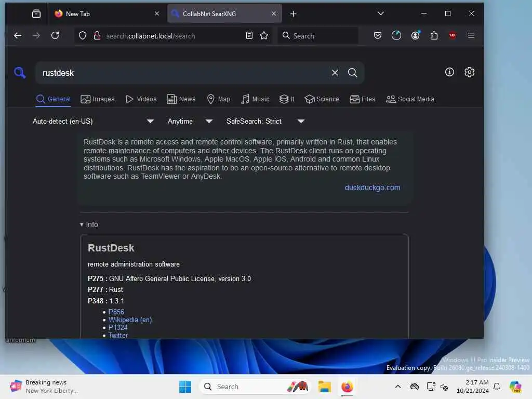Click the RustDesk infobox heading

111,248
